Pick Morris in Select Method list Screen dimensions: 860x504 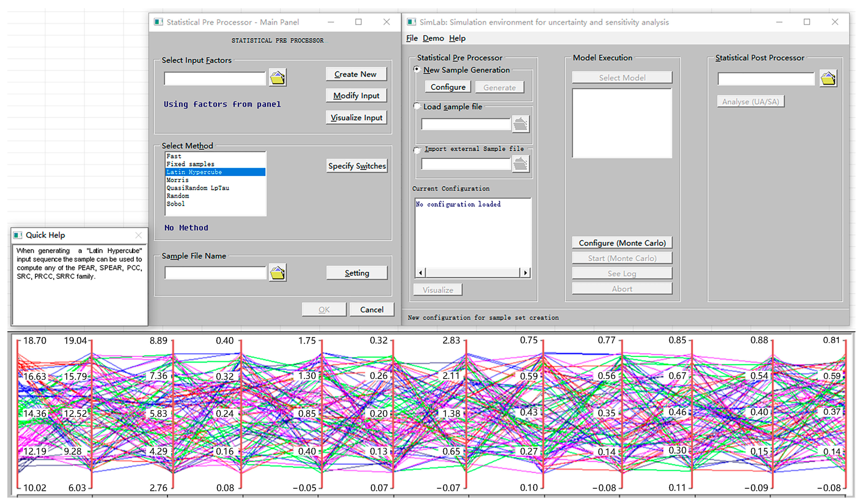(x=177, y=180)
